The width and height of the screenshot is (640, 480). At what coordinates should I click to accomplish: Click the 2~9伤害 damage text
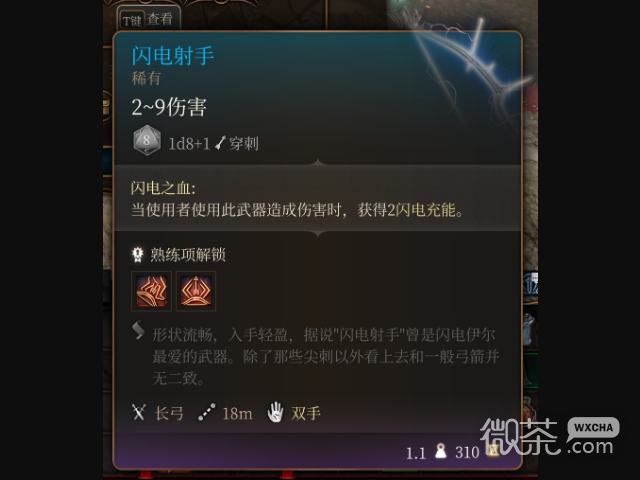pyautogui.click(x=169, y=107)
